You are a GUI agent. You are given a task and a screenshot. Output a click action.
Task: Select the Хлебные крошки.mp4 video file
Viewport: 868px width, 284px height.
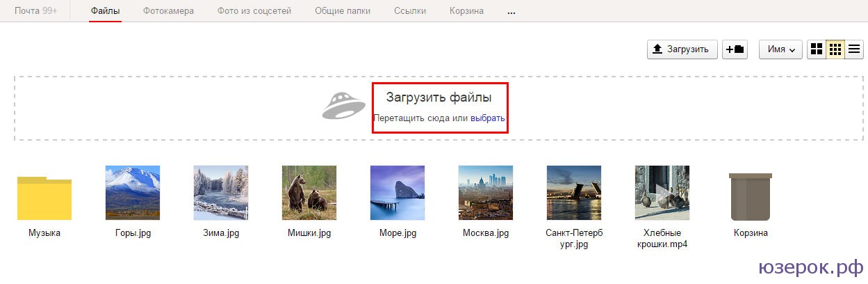point(662,193)
